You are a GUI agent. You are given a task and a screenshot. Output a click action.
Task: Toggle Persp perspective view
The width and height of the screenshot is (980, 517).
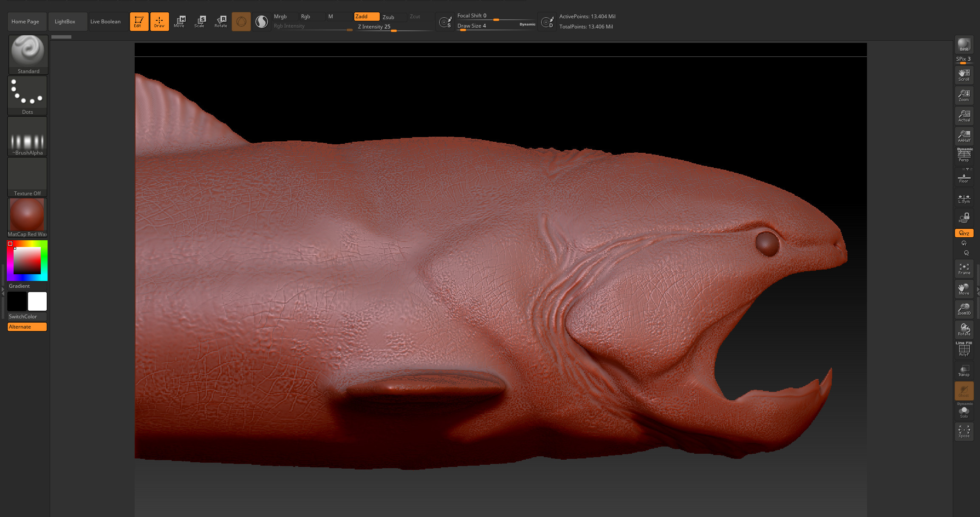pos(964,155)
